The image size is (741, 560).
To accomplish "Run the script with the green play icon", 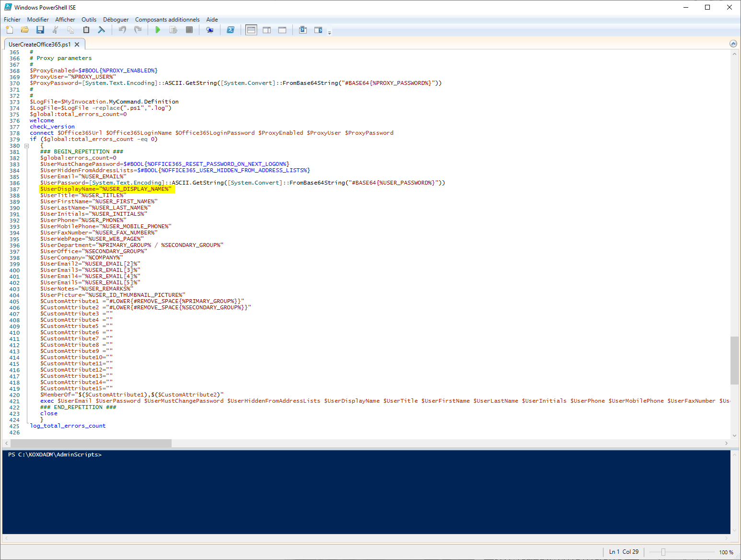I will pyautogui.click(x=158, y=30).
